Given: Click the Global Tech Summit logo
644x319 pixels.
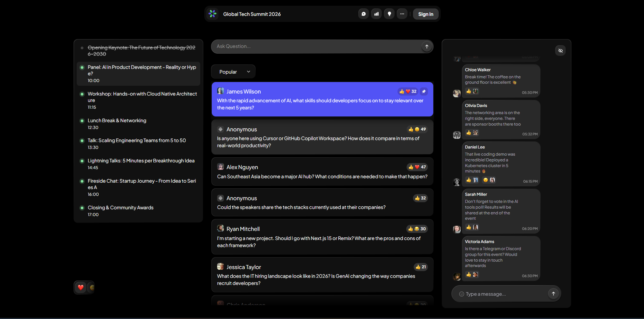Looking at the screenshot, I should 212,14.
